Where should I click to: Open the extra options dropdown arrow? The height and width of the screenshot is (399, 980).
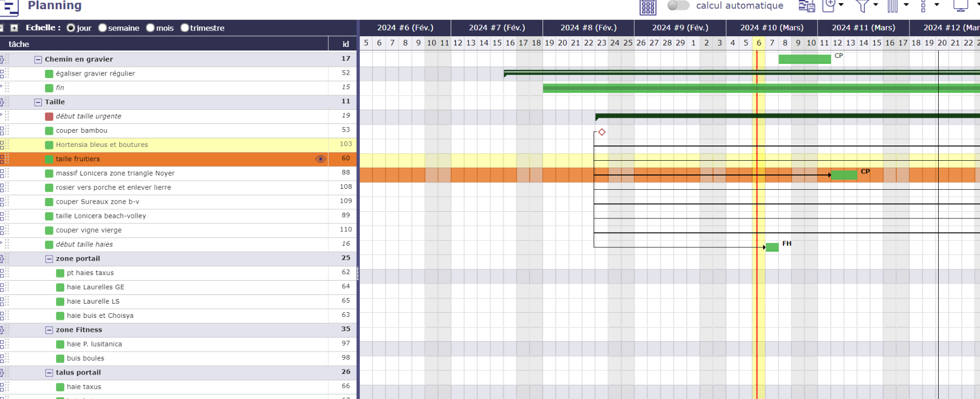(x=937, y=5)
